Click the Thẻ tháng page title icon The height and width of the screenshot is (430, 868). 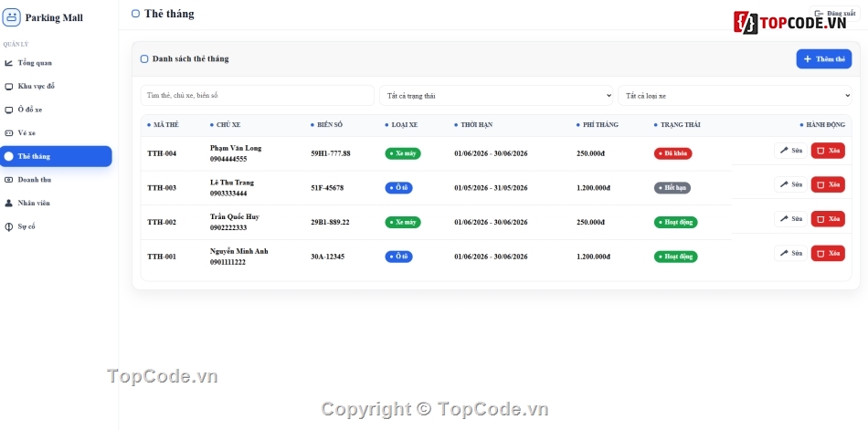(135, 14)
